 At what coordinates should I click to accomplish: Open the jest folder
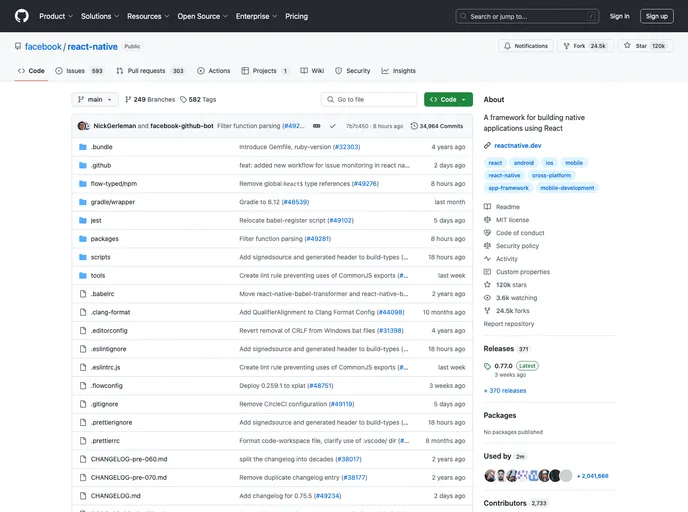pos(96,221)
